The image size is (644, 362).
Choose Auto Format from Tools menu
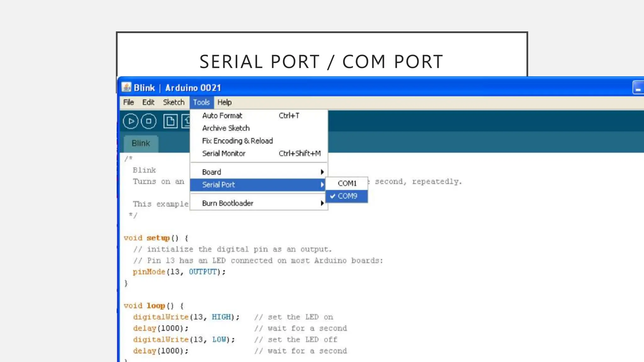(259, 116)
